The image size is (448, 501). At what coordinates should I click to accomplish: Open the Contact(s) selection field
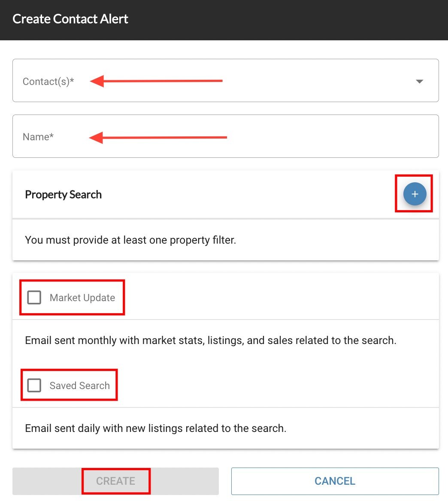point(226,81)
